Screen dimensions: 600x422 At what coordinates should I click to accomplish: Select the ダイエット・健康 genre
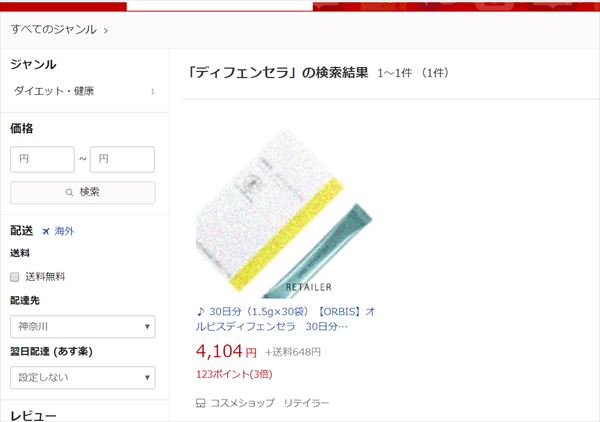54,91
